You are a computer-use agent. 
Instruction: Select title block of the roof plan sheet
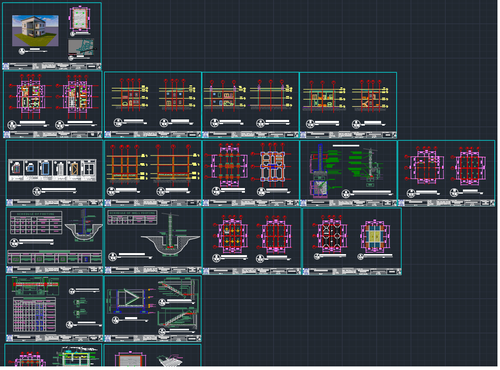[352, 271]
